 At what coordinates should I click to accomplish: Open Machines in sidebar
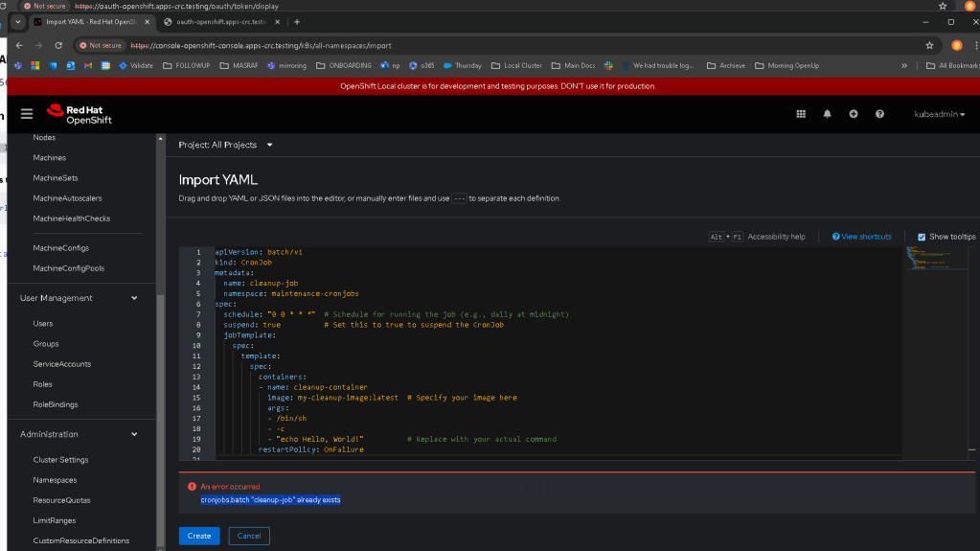tap(50, 158)
